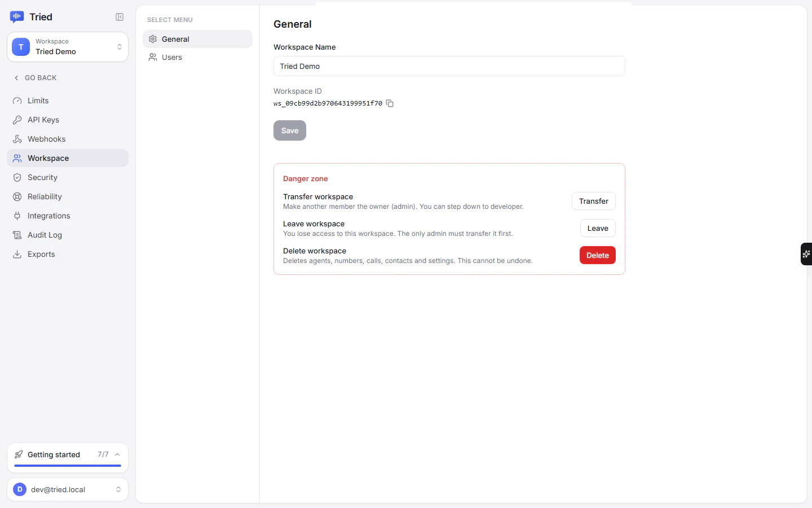Click the 7/7 progress count
The height and width of the screenshot is (508, 812).
tap(103, 454)
